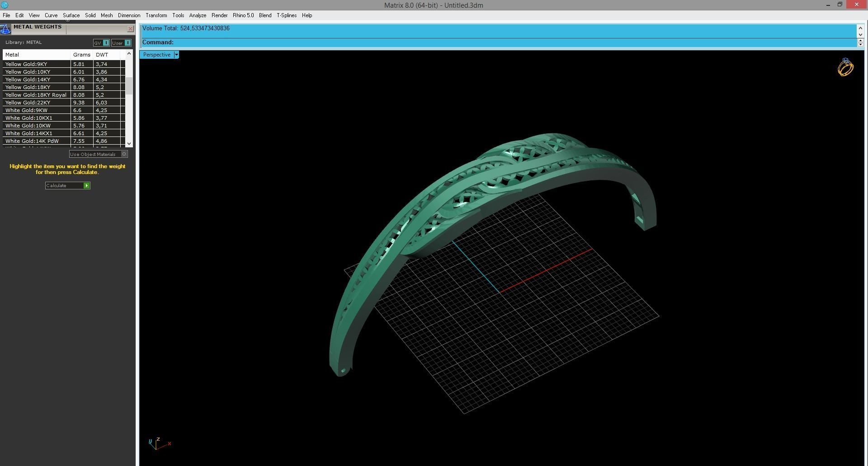The width and height of the screenshot is (868, 466).
Task: Click command history scroll up arrow
Action: coord(860,28)
